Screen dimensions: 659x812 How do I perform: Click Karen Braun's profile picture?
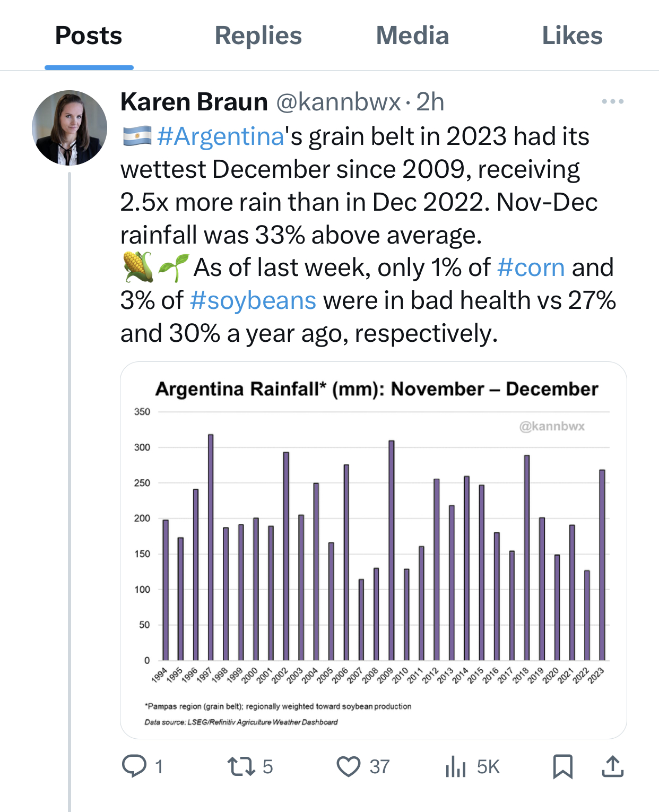70,128
